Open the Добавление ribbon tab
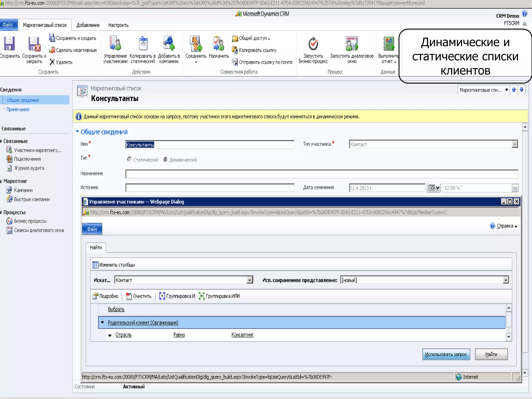The image size is (532, 399). pyautogui.click(x=88, y=25)
